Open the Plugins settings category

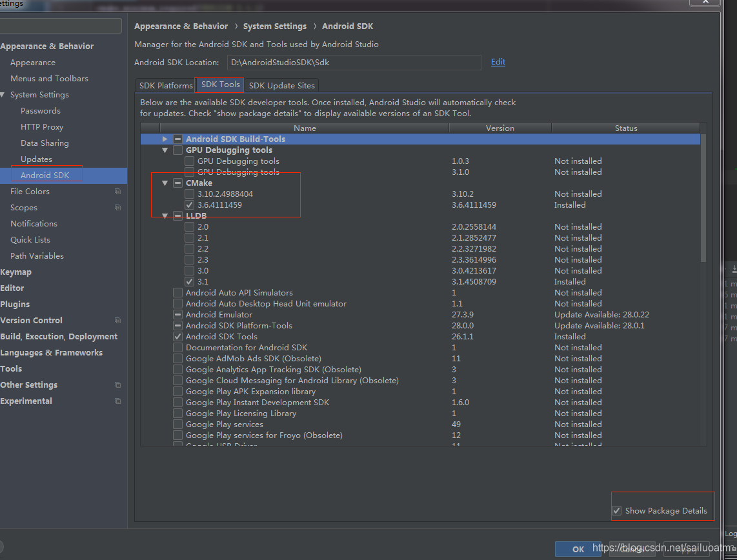(x=15, y=305)
